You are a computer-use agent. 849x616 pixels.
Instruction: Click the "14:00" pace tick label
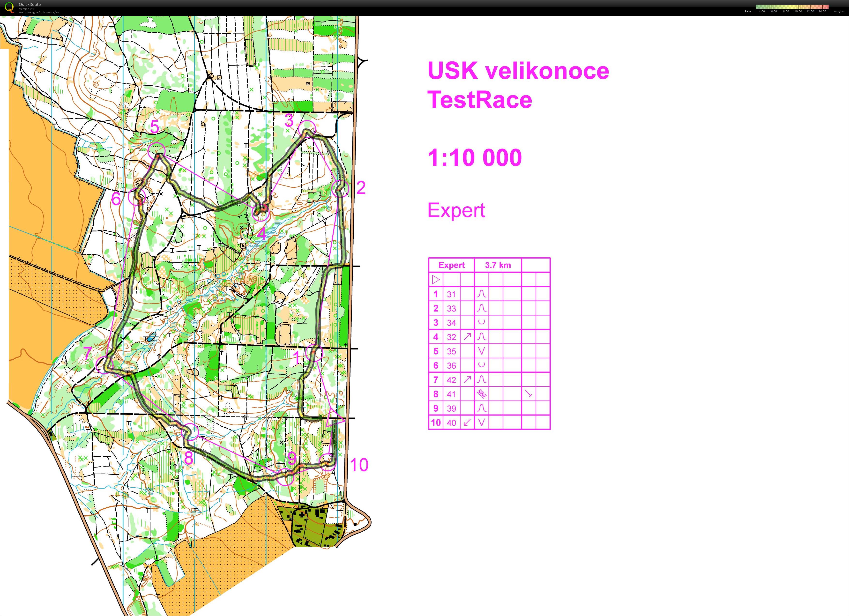822,12
